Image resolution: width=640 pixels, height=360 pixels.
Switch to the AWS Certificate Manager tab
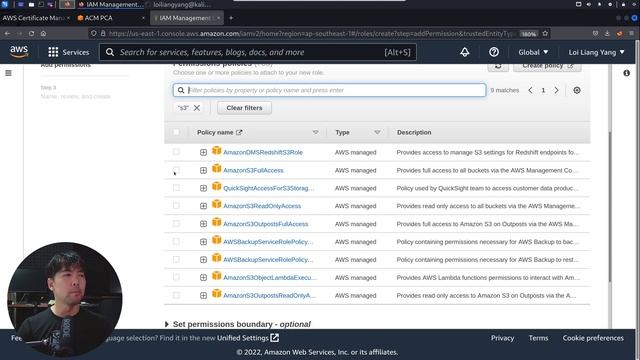click(36, 18)
